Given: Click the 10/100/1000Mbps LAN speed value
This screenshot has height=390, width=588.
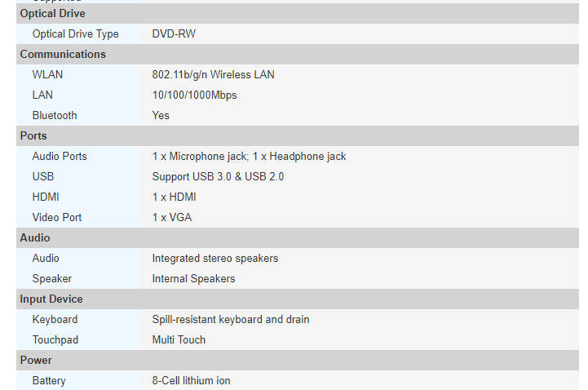Looking at the screenshot, I should click(194, 95).
